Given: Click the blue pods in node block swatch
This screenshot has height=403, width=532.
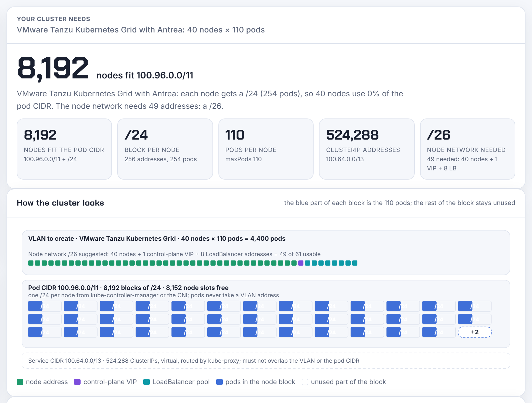Looking at the screenshot, I should tap(220, 382).
